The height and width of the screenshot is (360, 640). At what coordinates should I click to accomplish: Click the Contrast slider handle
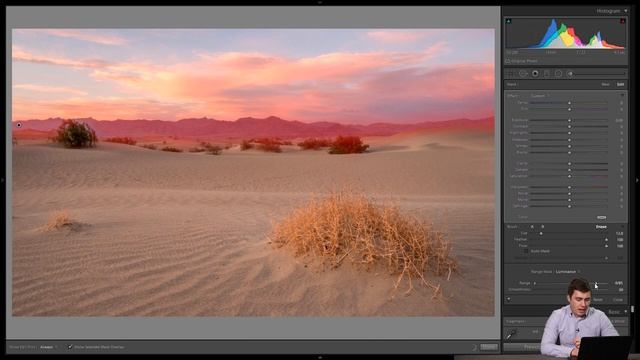click(569, 127)
